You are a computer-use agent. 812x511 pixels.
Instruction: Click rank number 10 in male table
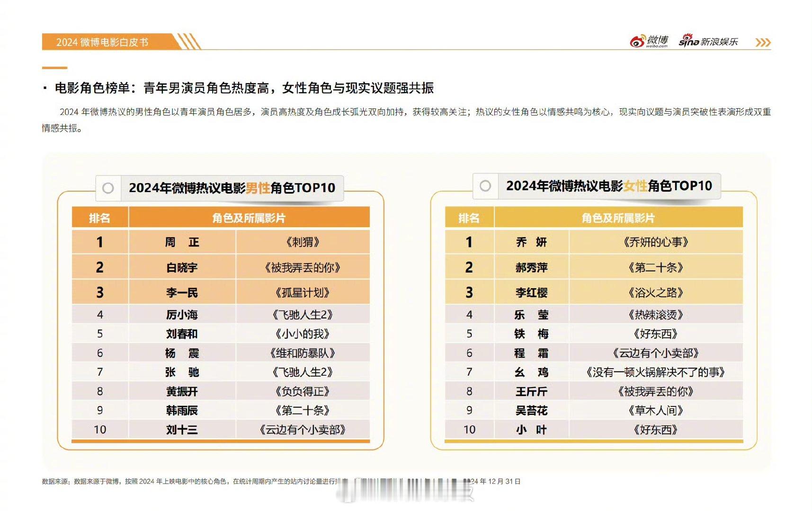(100, 430)
